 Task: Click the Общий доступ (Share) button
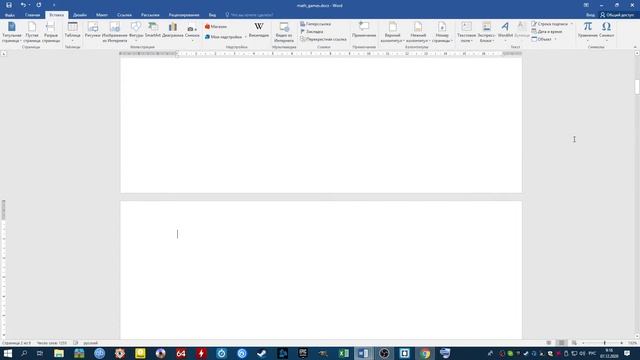coord(616,15)
